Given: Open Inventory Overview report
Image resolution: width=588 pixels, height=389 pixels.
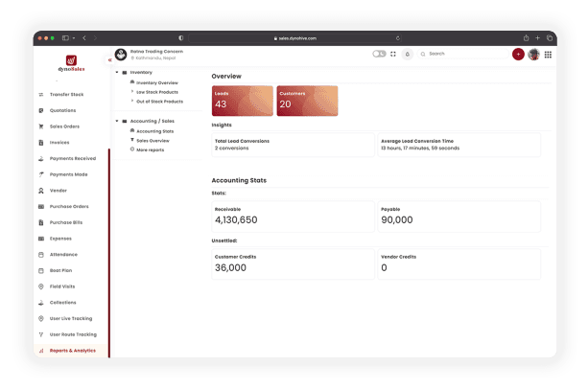Looking at the screenshot, I should point(157,82).
